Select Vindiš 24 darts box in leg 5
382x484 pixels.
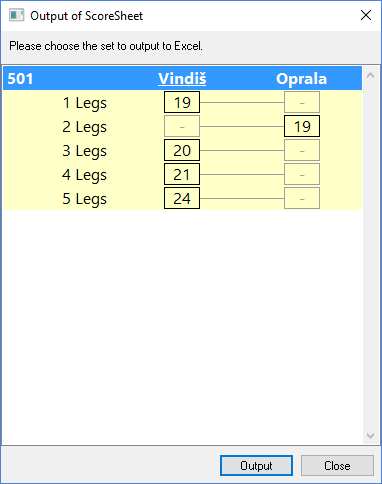[x=182, y=198]
